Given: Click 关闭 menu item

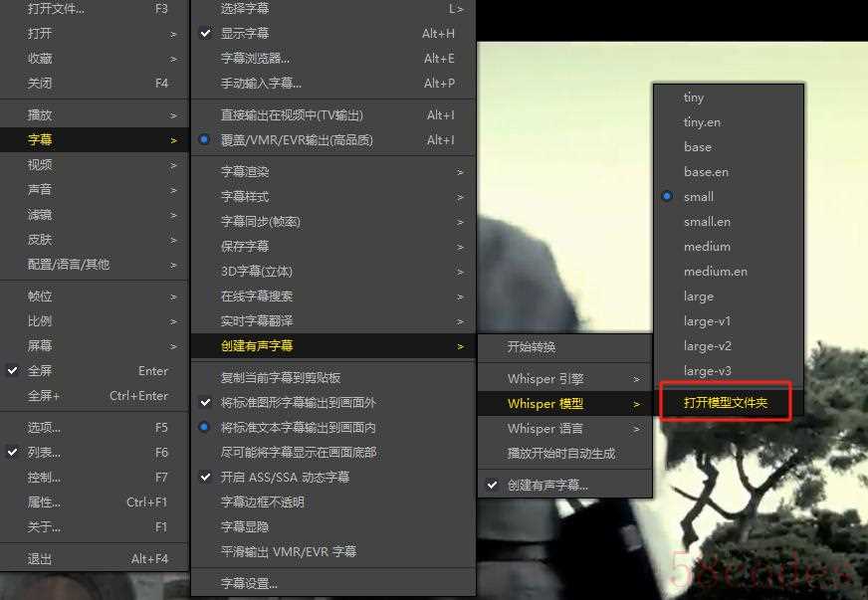Looking at the screenshot, I should point(95,83).
